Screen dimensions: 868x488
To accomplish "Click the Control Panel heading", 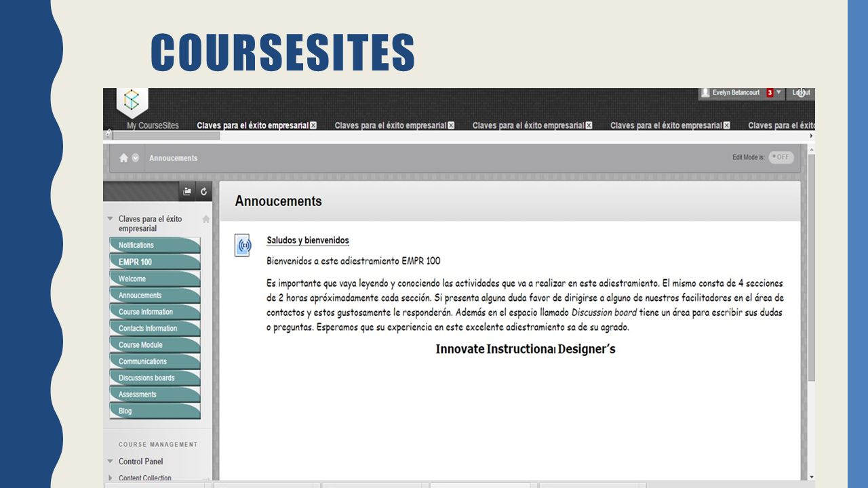I will 141,462.
